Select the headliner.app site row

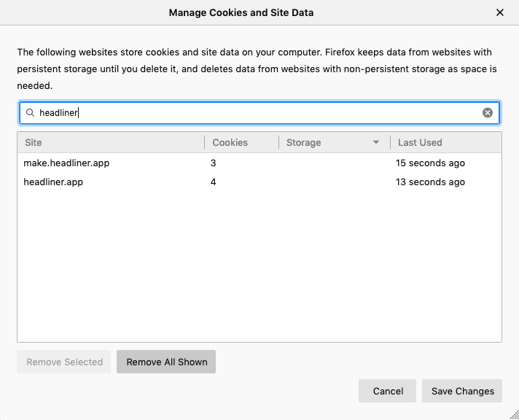259,182
